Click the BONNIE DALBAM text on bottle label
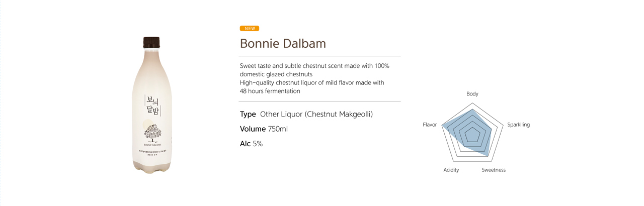The height and width of the screenshot is (206, 644). pos(152,145)
